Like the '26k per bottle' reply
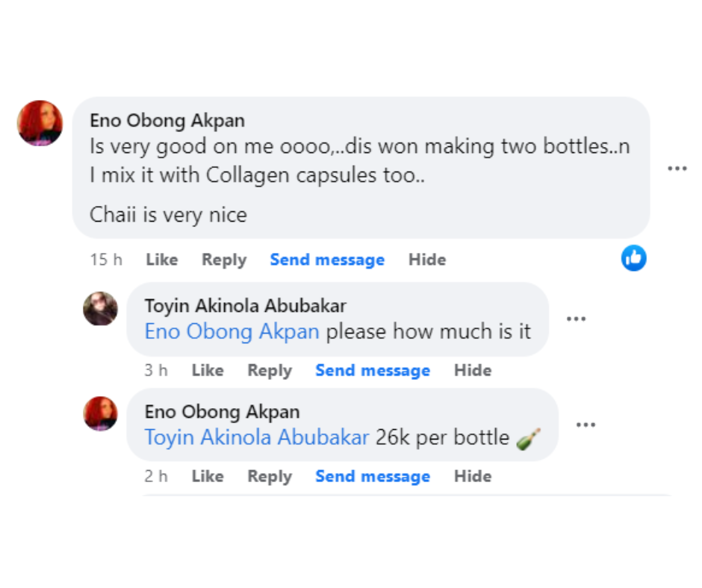Viewport: 702px width, 588px height. point(207,476)
